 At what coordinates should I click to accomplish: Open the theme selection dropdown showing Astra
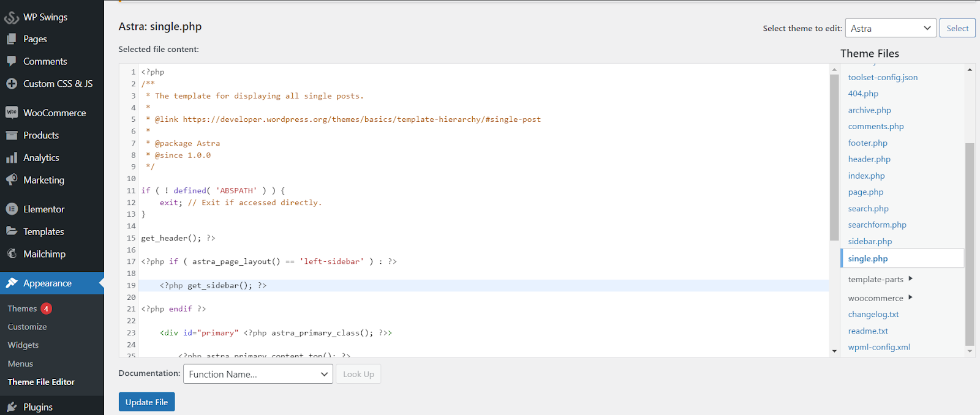[x=891, y=28]
